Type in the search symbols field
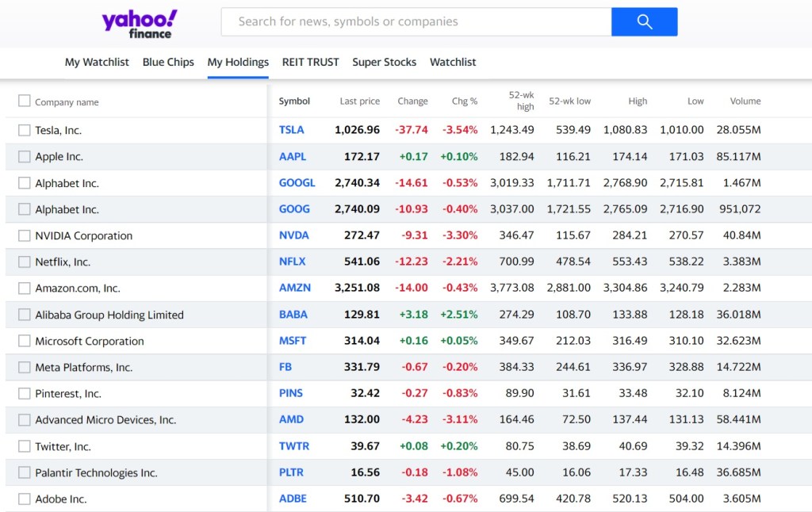Screen dimensions: 812x512 point(416,22)
